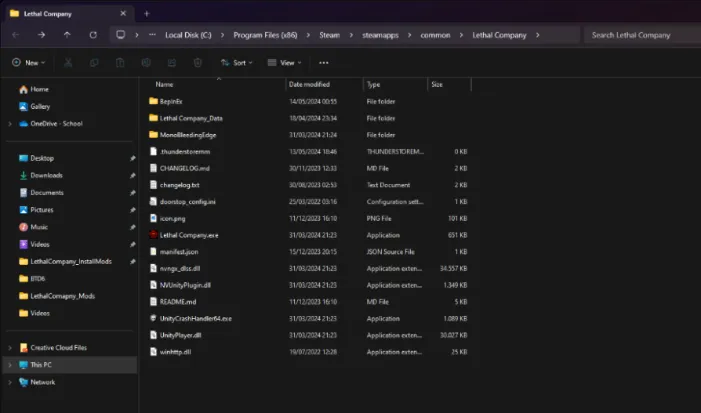The image size is (701, 413).
Task: Navigate up one folder level
Action: (x=67, y=35)
